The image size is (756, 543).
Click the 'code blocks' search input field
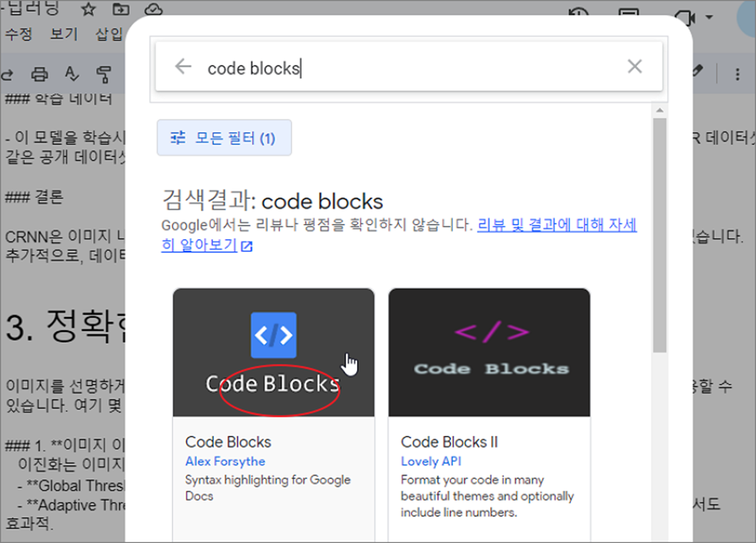[408, 68]
